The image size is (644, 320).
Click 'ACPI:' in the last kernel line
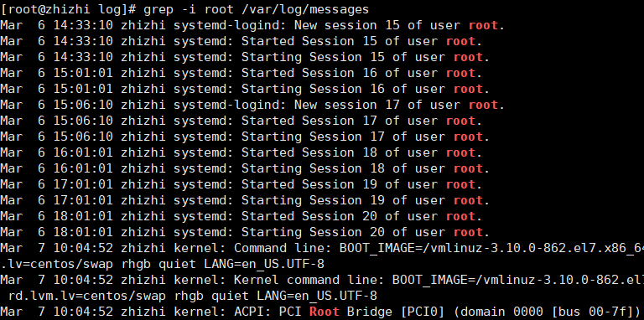coord(252,312)
